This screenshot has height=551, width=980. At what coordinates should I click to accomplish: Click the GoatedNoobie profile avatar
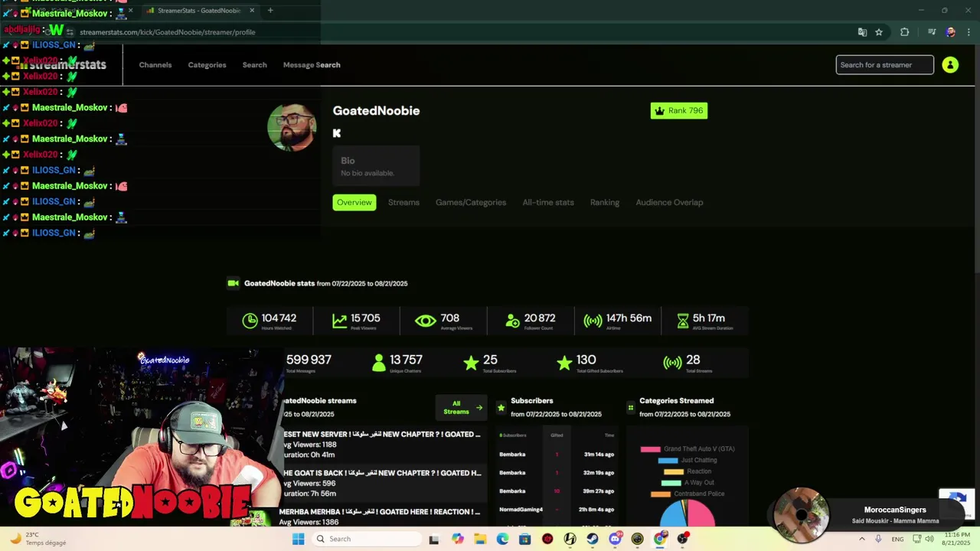coord(292,127)
